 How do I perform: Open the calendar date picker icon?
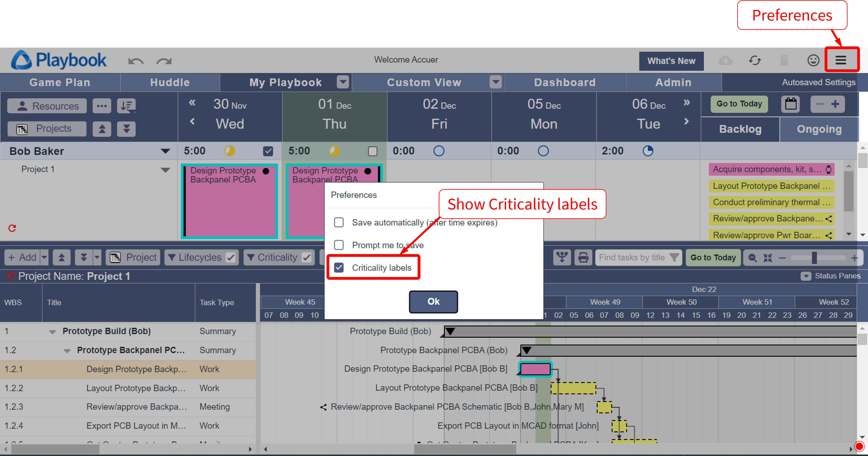click(790, 104)
